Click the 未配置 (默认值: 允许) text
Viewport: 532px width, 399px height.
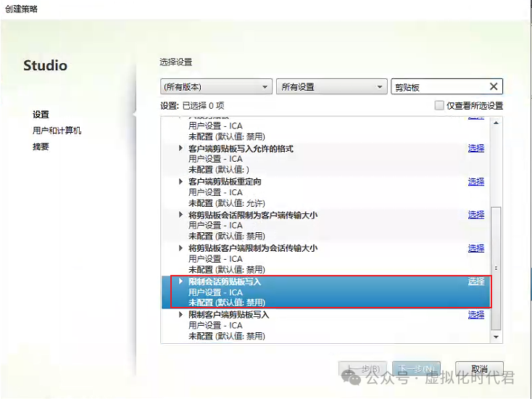coord(227,203)
